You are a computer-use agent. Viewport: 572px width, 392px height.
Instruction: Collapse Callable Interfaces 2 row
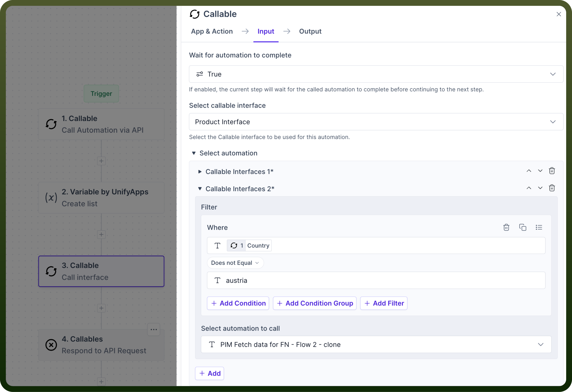click(x=200, y=189)
